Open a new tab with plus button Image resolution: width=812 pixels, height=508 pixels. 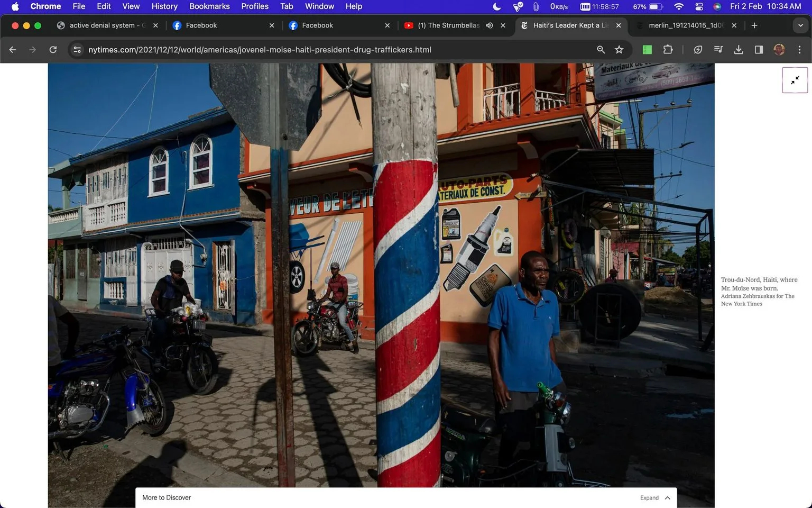[x=754, y=25]
